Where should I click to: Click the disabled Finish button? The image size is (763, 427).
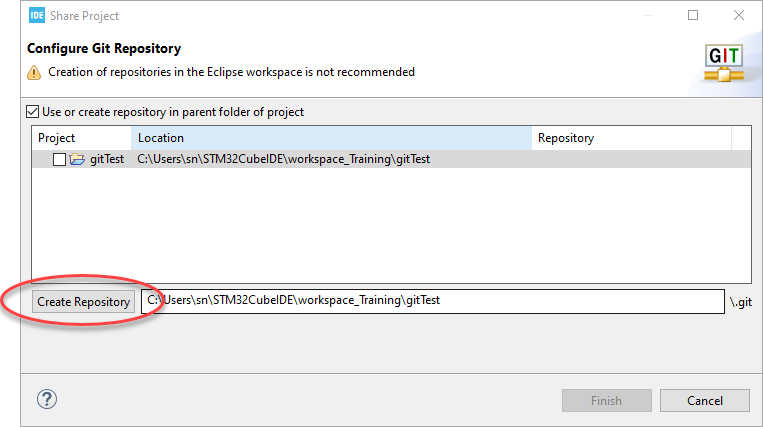point(606,401)
